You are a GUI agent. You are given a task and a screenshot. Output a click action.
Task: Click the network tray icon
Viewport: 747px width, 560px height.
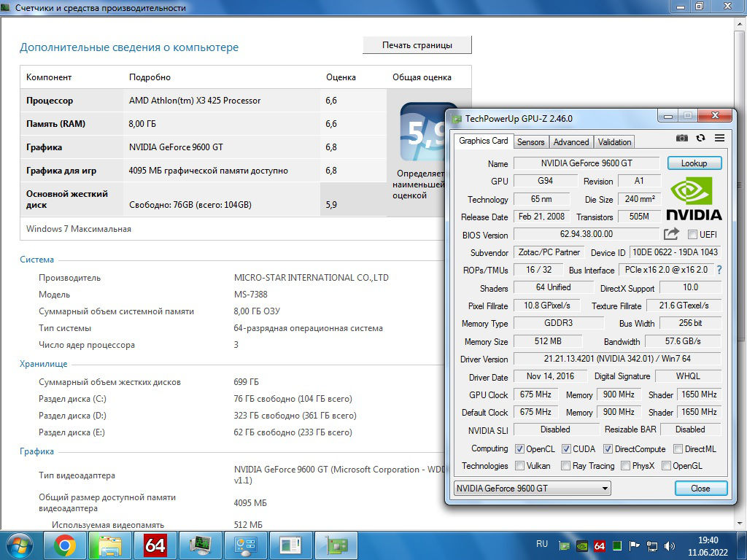coord(651,546)
